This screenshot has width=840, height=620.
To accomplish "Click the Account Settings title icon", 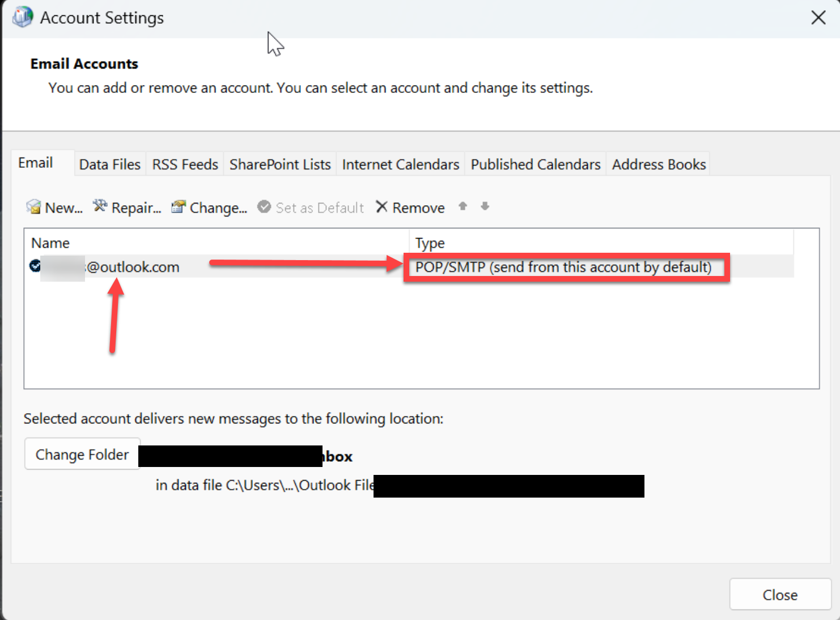I will pyautogui.click(x=23, y=17).
